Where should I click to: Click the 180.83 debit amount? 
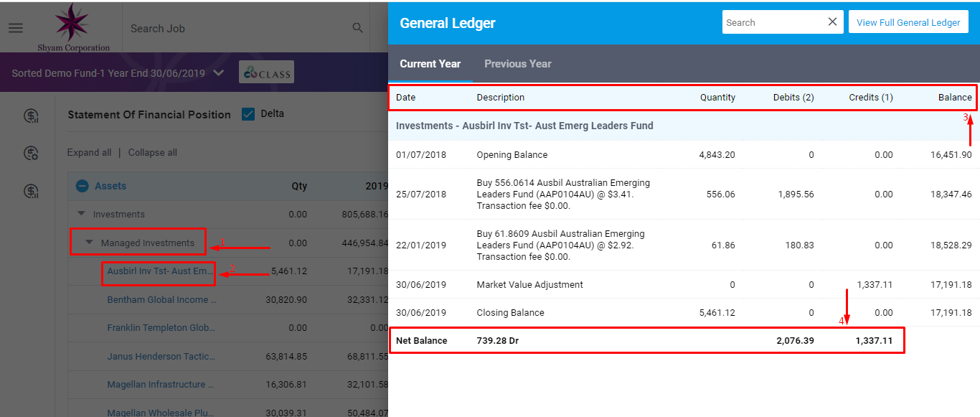click(799, 245)
